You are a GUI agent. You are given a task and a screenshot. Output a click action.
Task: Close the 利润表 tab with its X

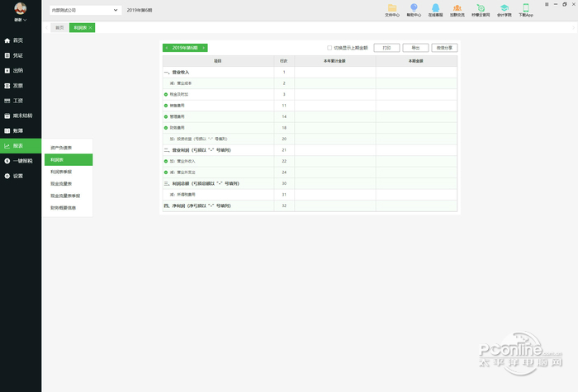[90, 28]
